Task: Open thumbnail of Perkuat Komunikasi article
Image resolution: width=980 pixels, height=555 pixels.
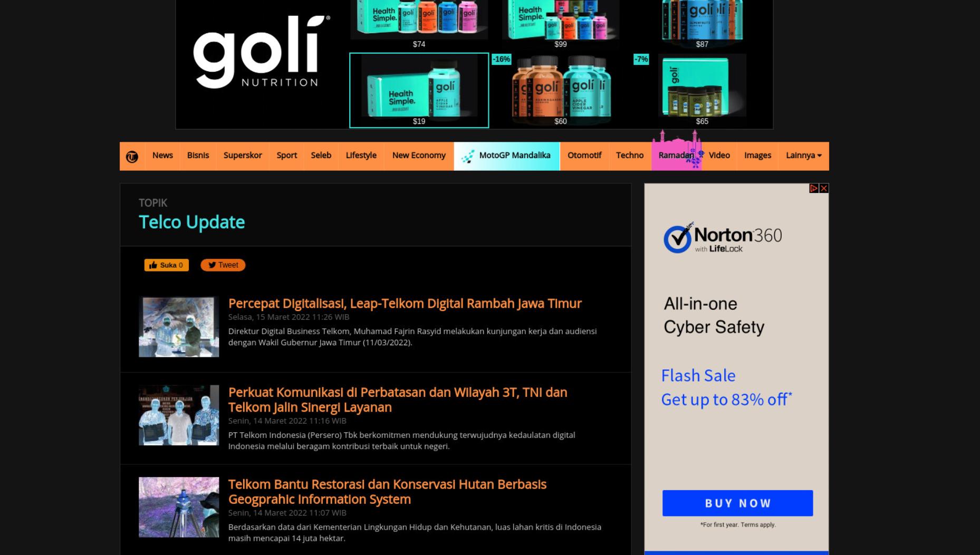Action: coord(179,415)
